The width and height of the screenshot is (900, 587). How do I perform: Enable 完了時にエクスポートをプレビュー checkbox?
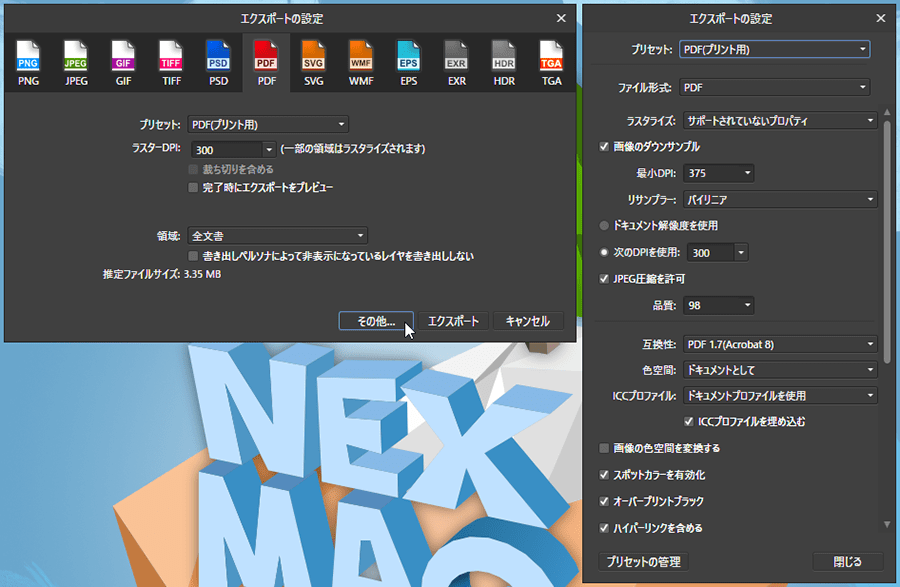[193, 188]
